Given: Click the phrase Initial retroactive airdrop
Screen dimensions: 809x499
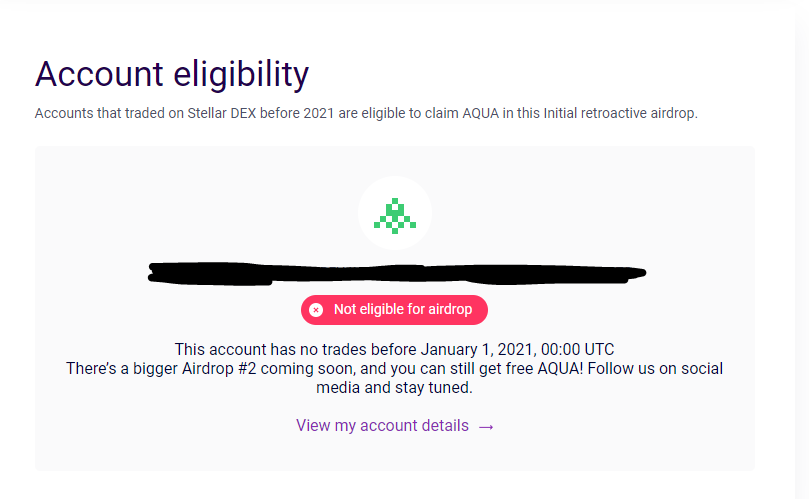Looking at the screenshot, I should coord(620,113).
